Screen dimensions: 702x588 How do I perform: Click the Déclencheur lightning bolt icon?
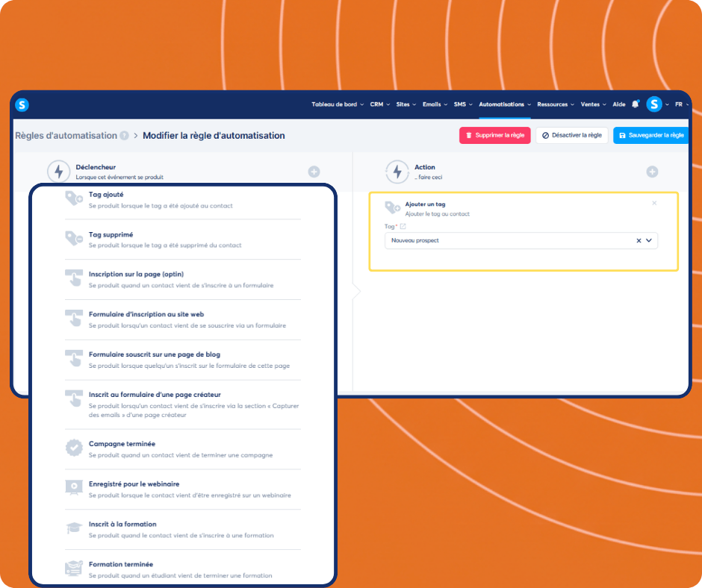click(59, 172)
